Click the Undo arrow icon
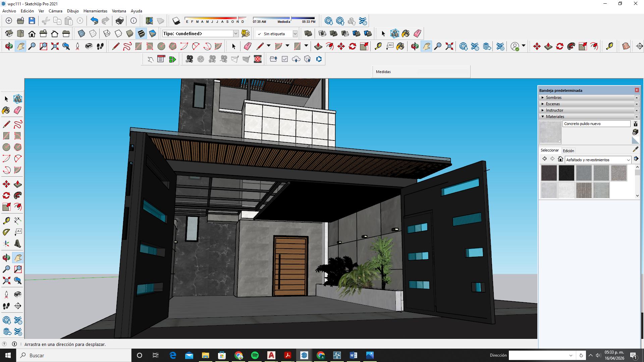 pyautogui.click(x=94, y=21)
